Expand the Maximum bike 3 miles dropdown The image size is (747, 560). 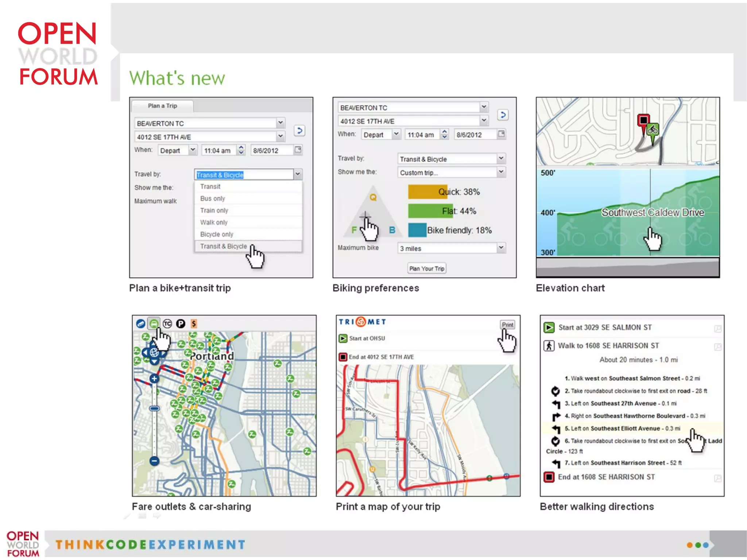pos(501,248)
